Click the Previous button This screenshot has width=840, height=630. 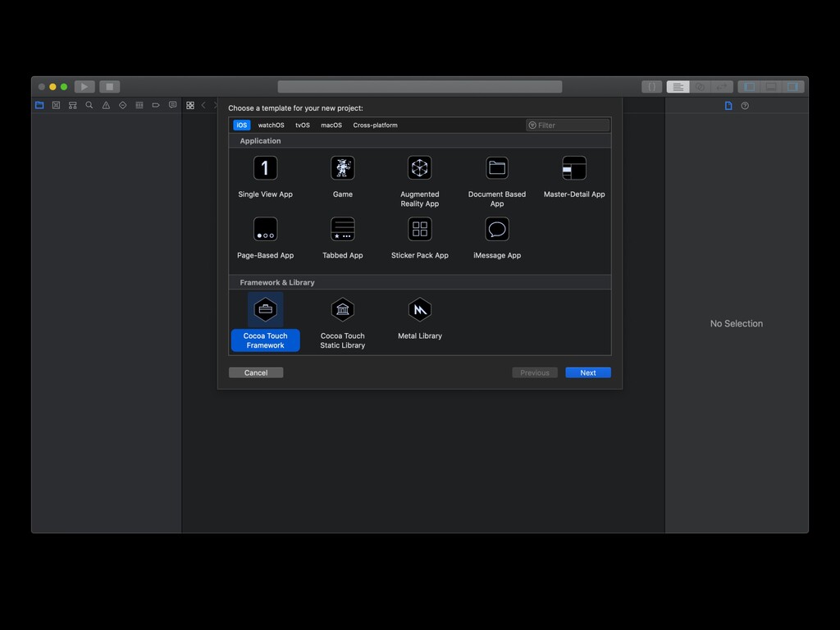point(535,372)
